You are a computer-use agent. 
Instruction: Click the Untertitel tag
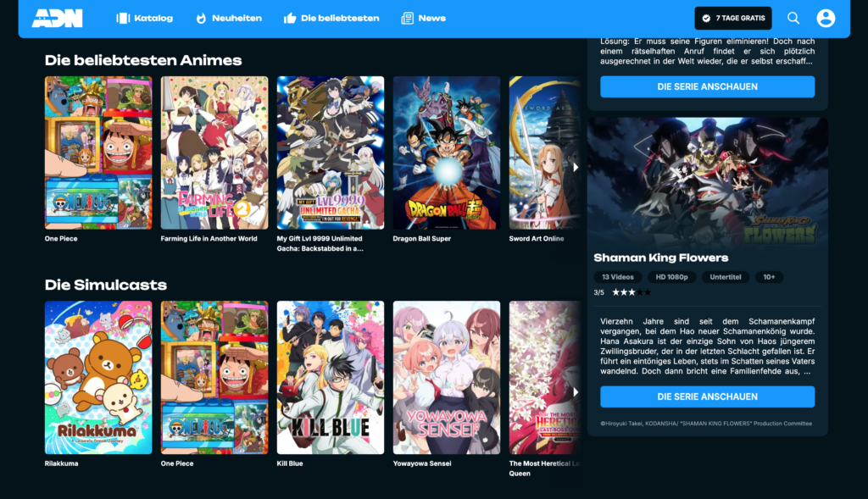click(726, 277)
